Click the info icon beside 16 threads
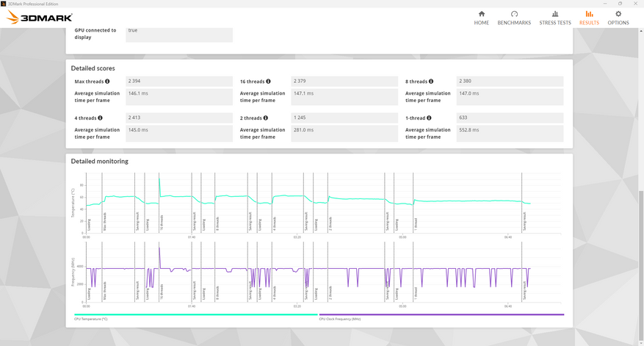The height and width of the screenshot is (346, 644). pos(268,82)
